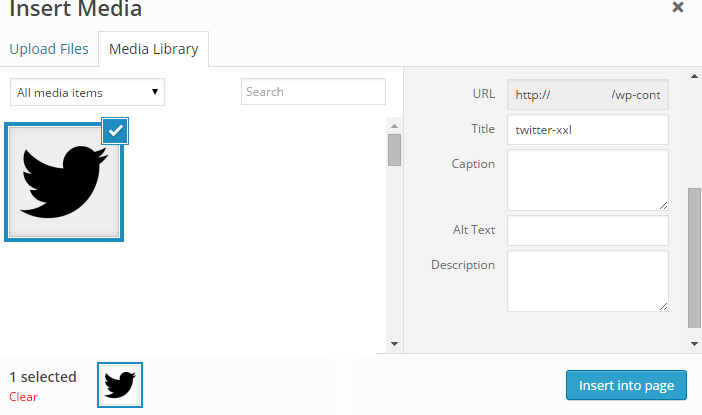Click the Description label
This screenshot has height=415, width=702.
(463, 265)
